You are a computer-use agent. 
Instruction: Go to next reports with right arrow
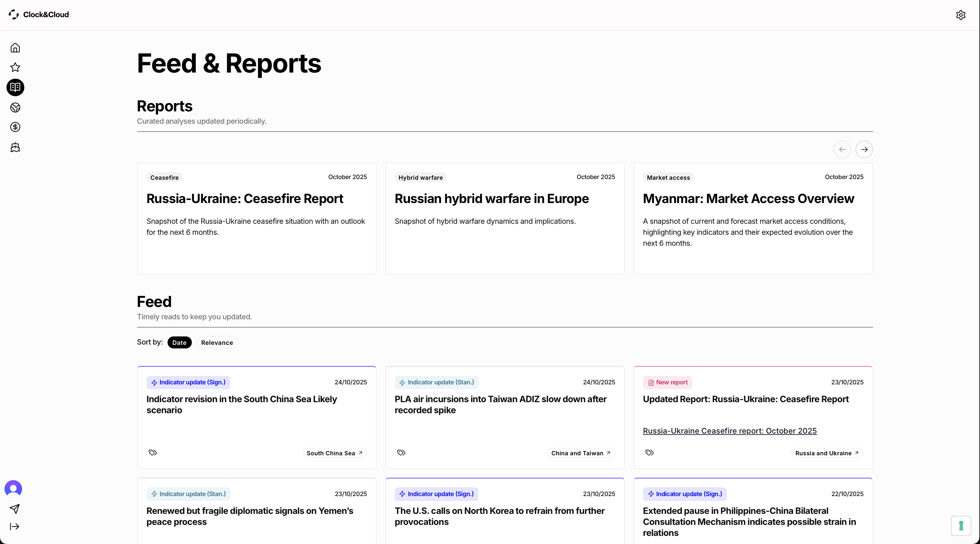[864, 149]
